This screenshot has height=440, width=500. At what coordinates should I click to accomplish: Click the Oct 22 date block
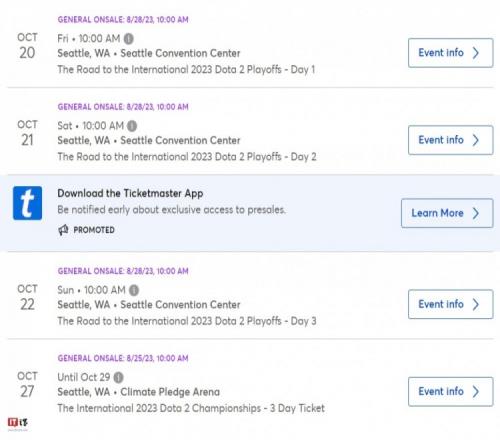tap(27, 298)
